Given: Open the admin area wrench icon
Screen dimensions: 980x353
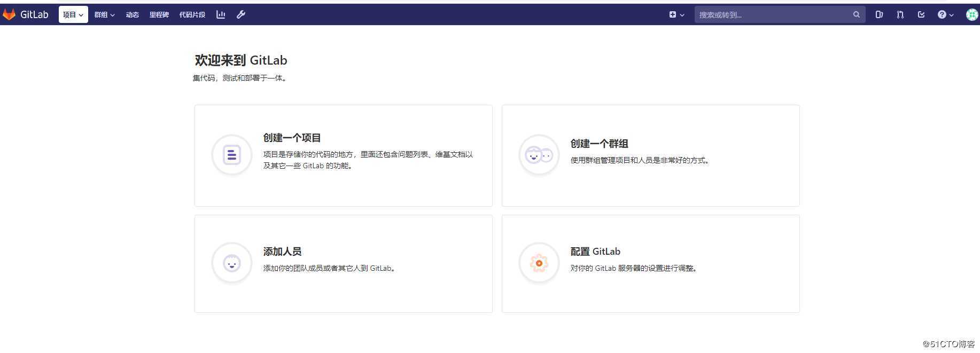Looking at the screenshot, I should pyautogui.click(x=241, y=14).
